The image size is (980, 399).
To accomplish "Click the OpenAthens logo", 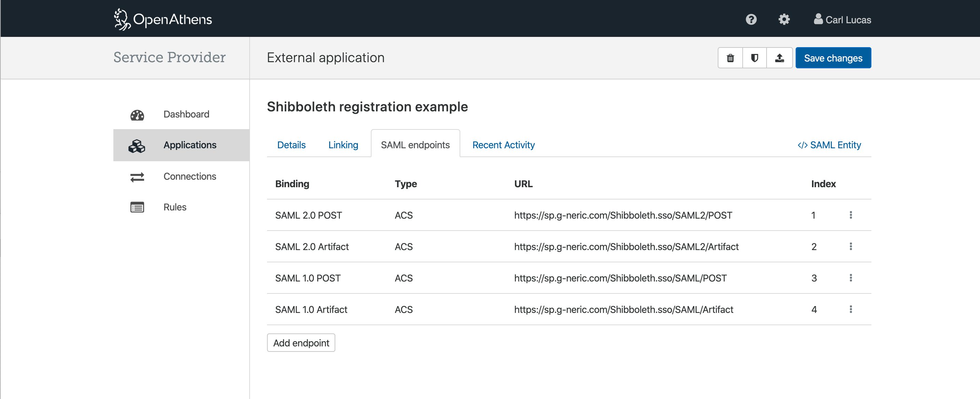I will 163,19.
